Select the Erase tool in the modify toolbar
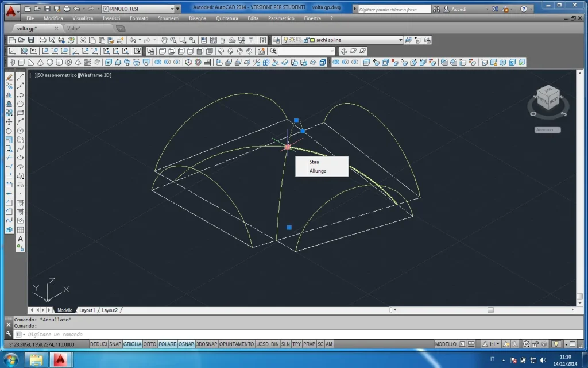The image size is (588, 368). (x=9, y=76)
